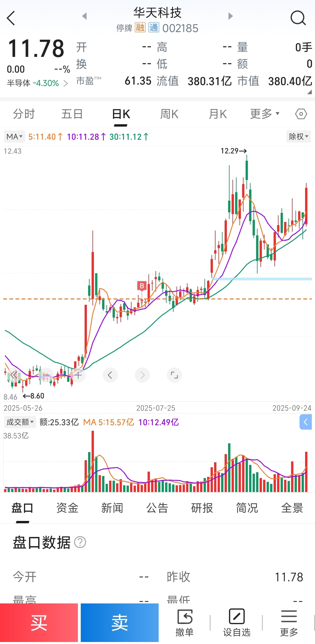The image size is (315, 644).
Task: Switch to 月K chart tab
Action: [x=218, y=114]
